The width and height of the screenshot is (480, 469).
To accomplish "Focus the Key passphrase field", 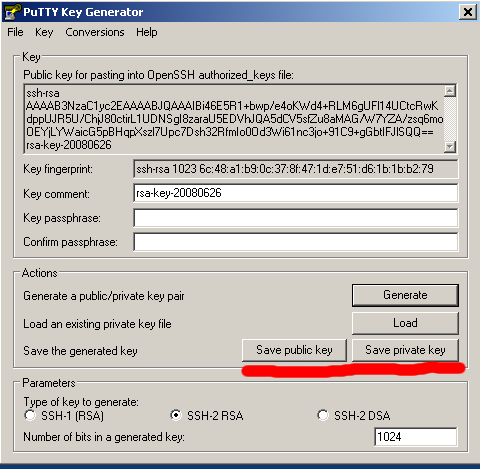I will [296, 218].
